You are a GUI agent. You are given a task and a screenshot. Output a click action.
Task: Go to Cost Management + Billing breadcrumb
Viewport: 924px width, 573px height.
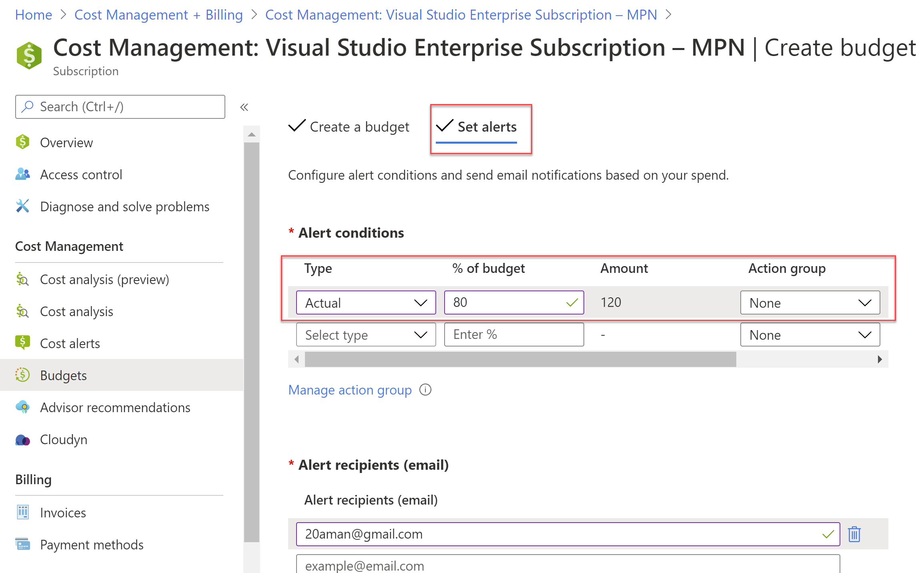pos(158,15)
